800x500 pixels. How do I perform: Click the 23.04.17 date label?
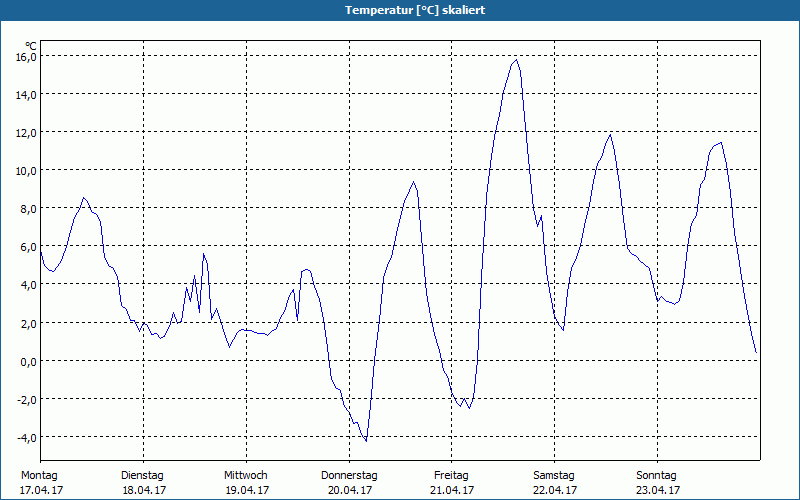[x=658, y=490]
